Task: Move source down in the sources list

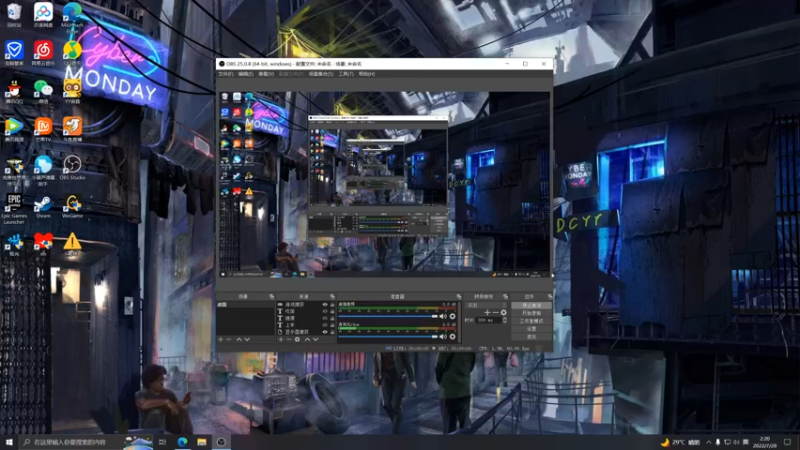Action: tap(316, 339)
